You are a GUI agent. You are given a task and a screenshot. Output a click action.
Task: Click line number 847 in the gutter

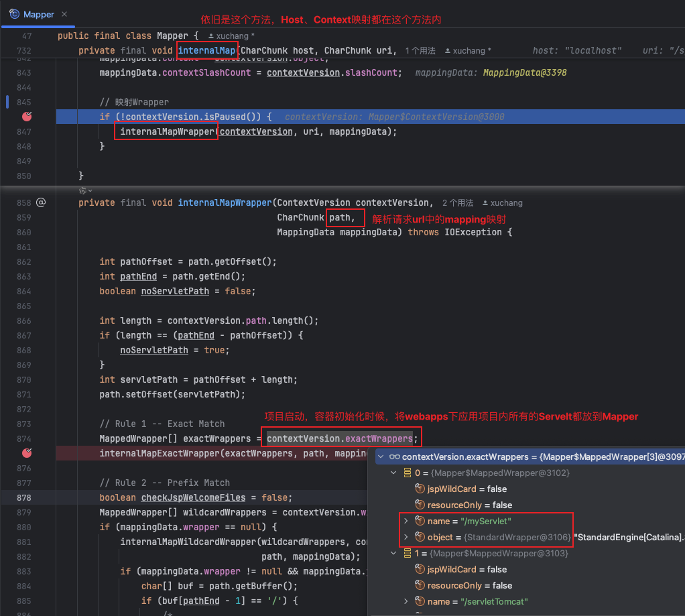click(24, 131)
